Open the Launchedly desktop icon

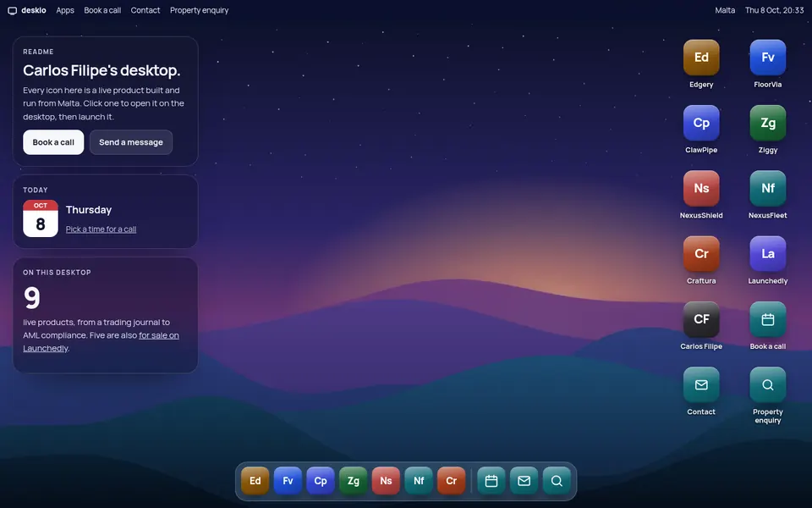[x=767, y=253]
